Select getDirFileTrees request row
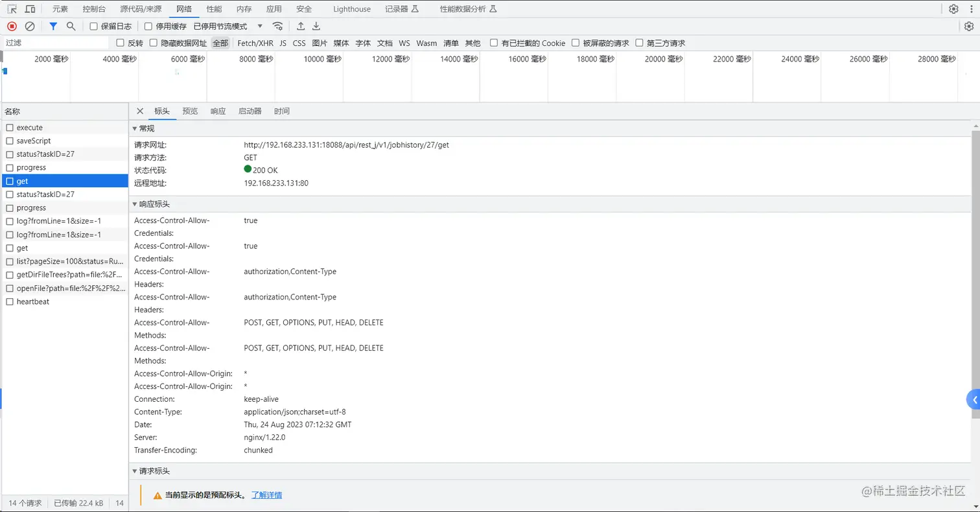The width and height of the screenshot is (980, 512). 64,275
